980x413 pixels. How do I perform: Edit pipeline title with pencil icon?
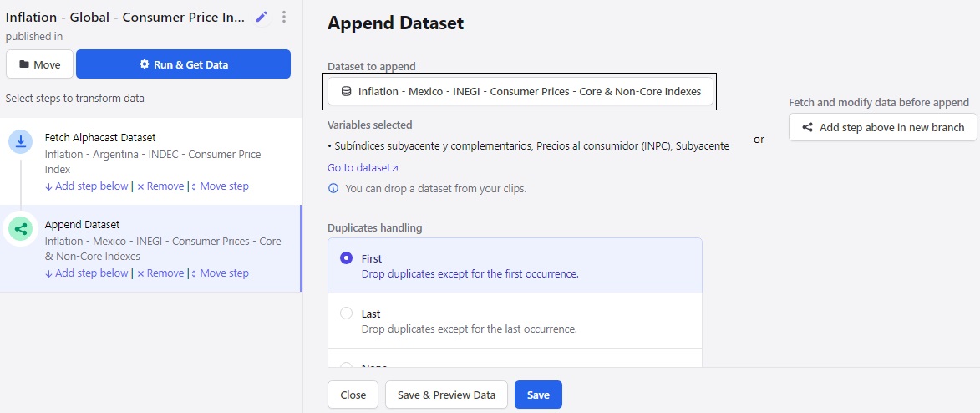(x=262, y=18)
